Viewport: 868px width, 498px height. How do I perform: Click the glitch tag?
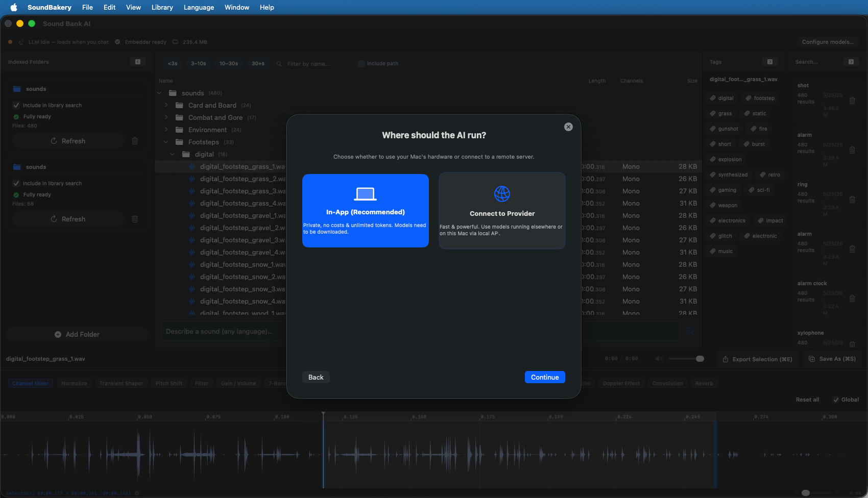click(x=721, y=236)
